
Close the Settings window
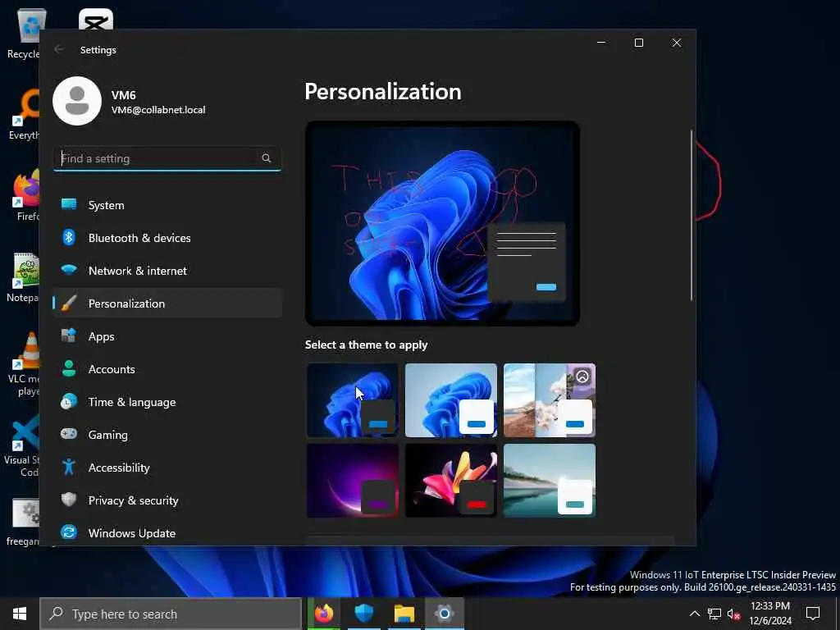click(x=677, y=43)
